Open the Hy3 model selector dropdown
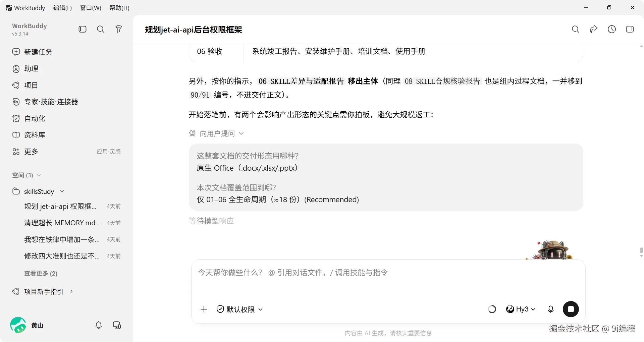The width and height of the screenshot is (644, 342). click(x=521, y=309)
